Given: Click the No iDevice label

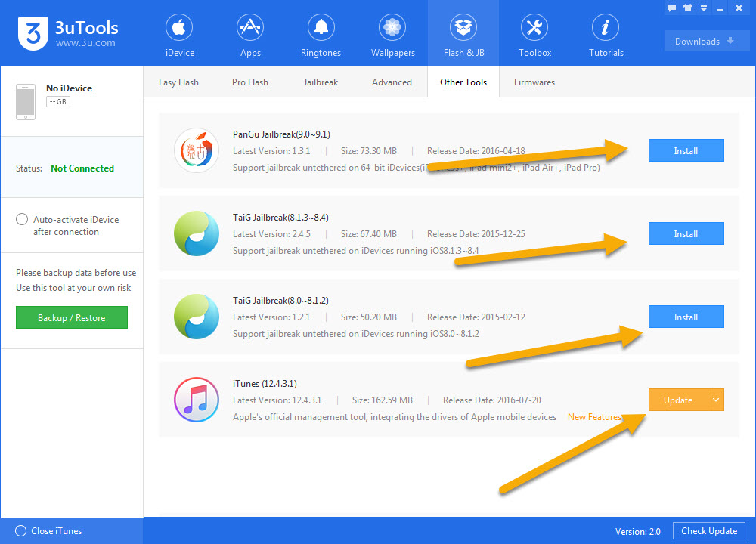Looking at the screenshot, I should [x=69, y=88].
